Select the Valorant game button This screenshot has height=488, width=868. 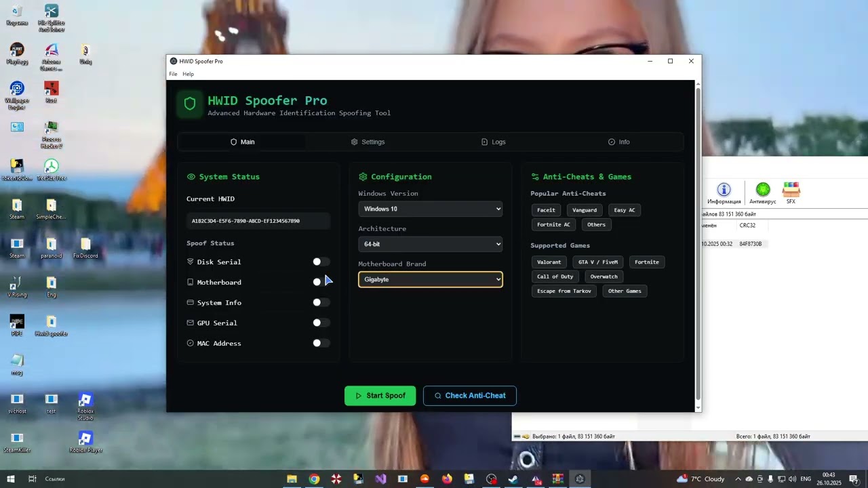pos(549,262)
